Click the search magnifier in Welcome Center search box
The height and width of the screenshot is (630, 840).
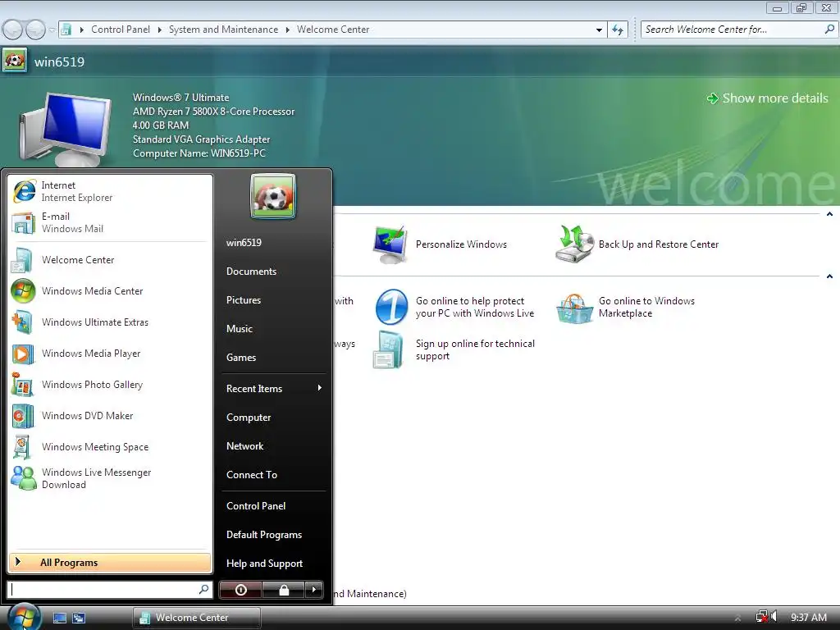pos(829,30)
